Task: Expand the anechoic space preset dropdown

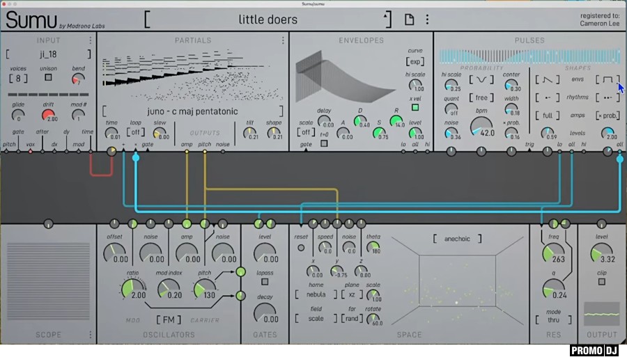Action: [453, 239]
